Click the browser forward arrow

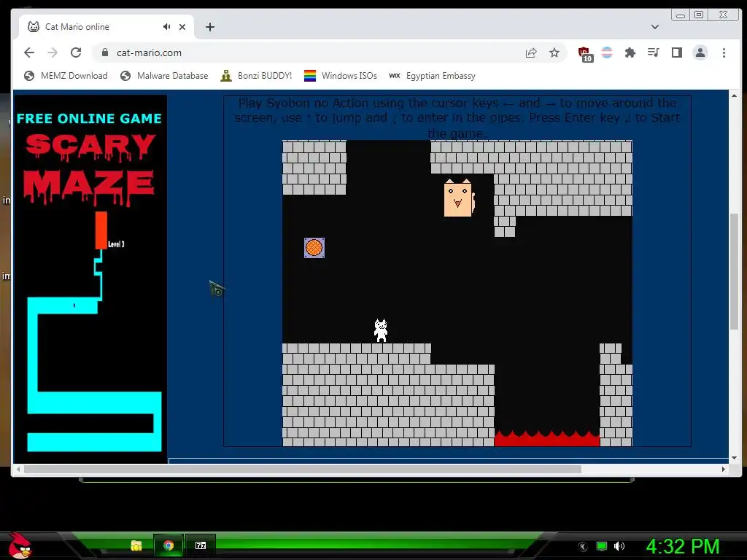53,52
